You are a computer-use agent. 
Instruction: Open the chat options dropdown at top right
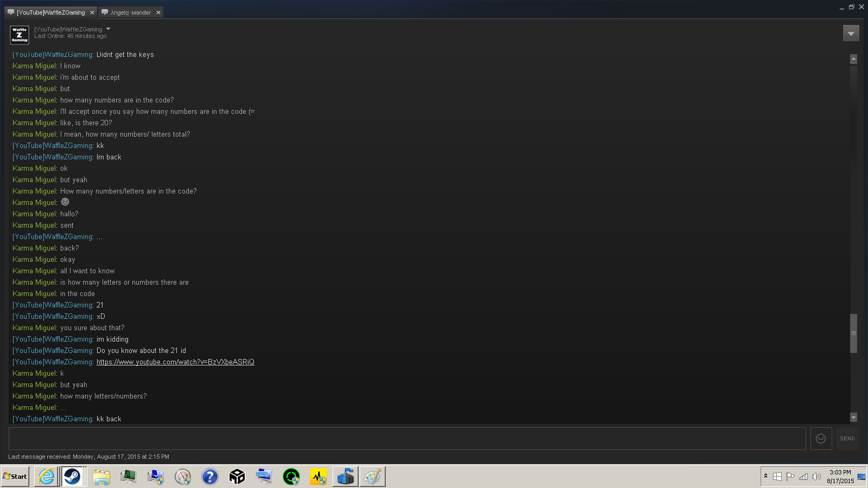[x=851, y=34]
